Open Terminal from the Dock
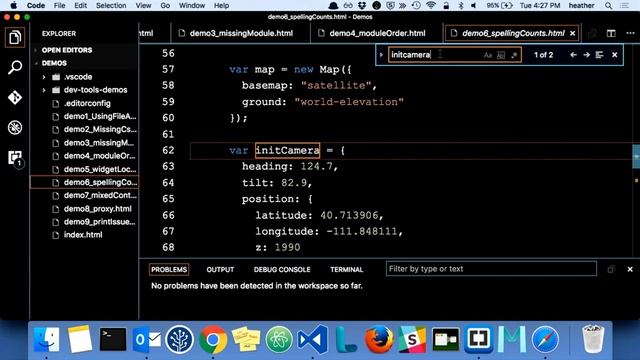This screenshot has width=640, height=360. click(x=113, y=339)
